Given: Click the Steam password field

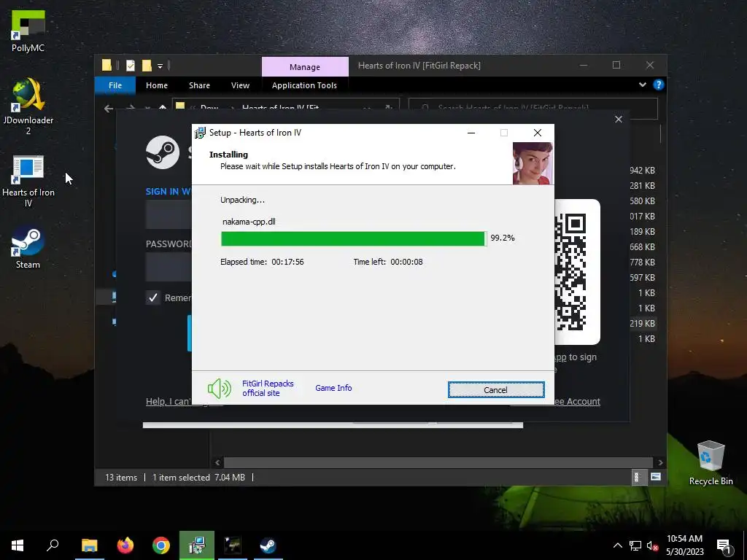Looking at the screenshot, I should [x=169, y=267].
